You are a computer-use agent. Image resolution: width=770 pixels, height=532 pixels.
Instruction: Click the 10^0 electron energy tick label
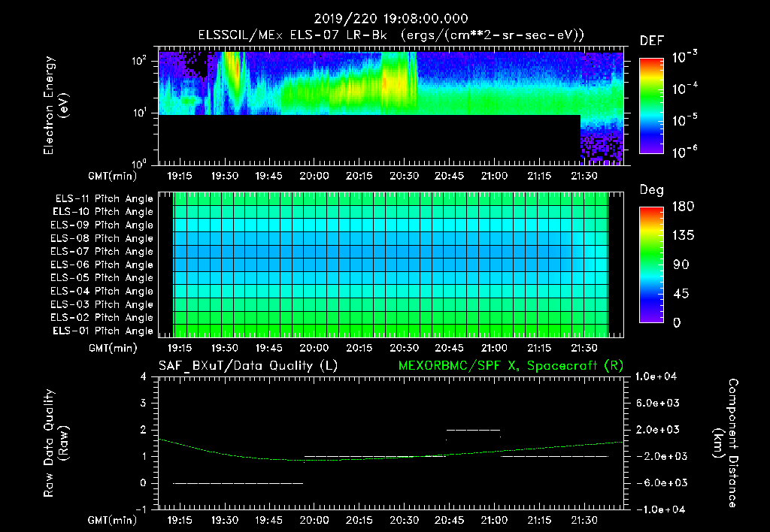tap(139, 163)
